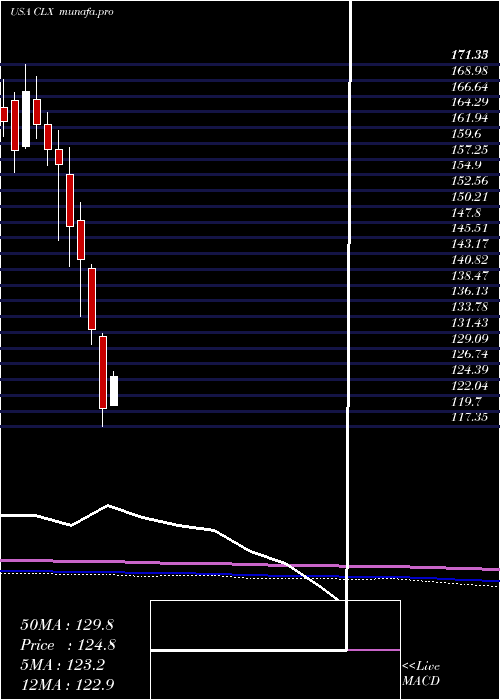Select the 171.33 price level label
This screenshot has height=700, width=500.
point(469,55)
